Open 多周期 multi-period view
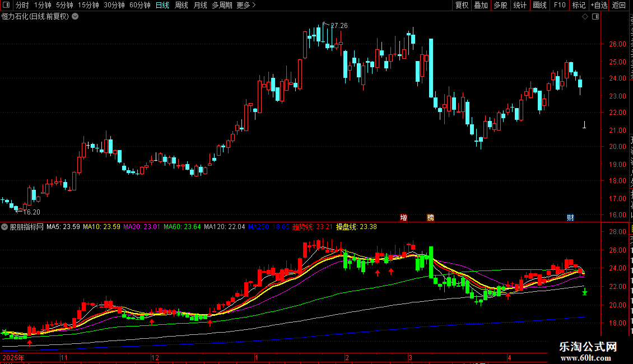This screenshot has width=633, height=364. coord(222,5)
